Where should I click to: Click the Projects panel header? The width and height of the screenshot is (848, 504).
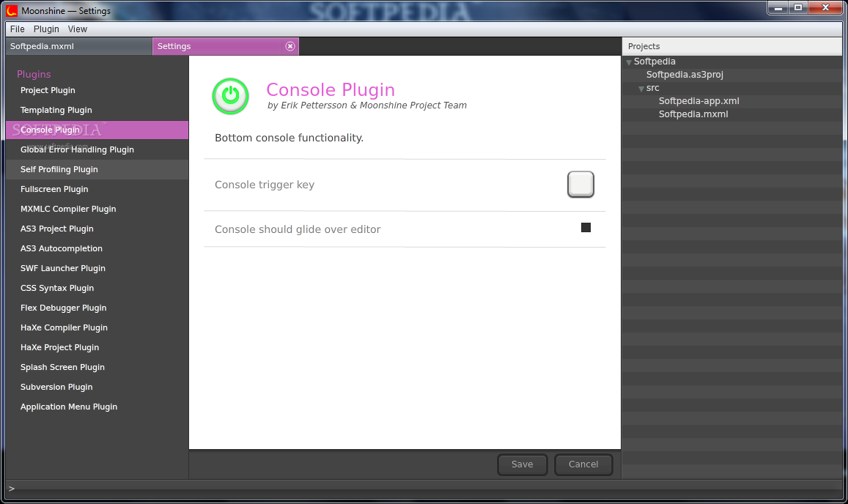point(732,46)
